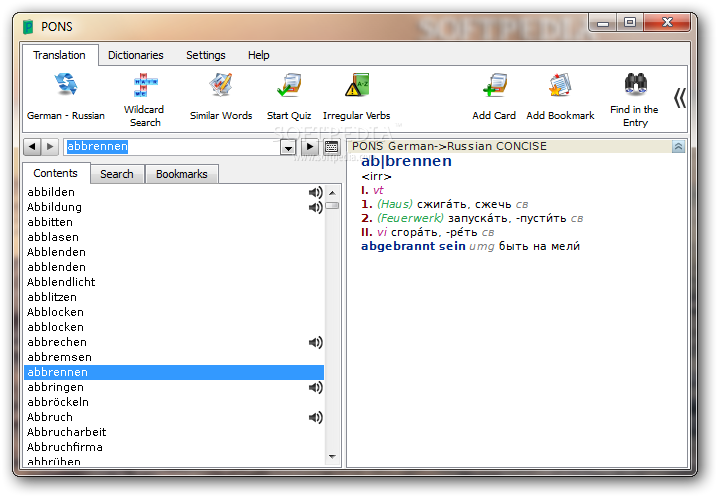Play pronunciation for abbringen

[315, 388]
